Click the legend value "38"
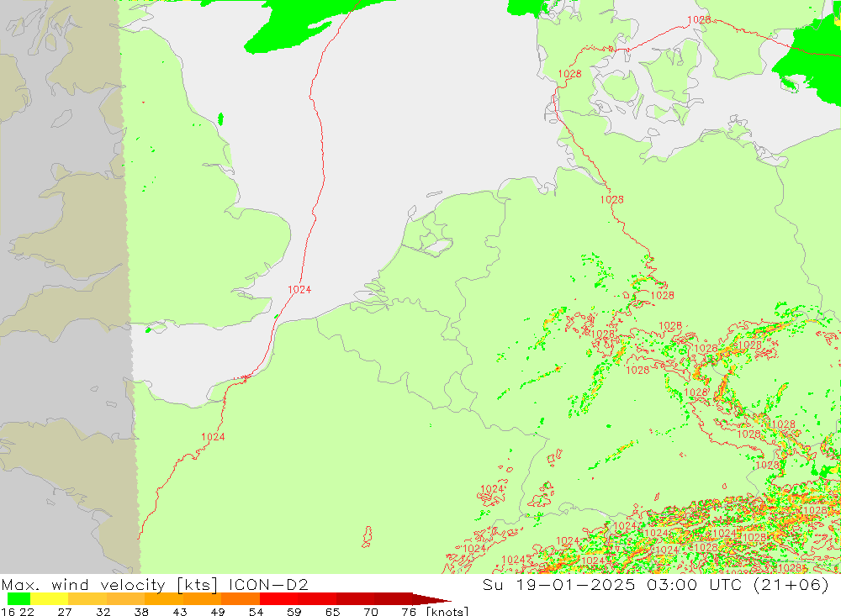The width and height of the screenshot is (841, 616). pos(141,612)
